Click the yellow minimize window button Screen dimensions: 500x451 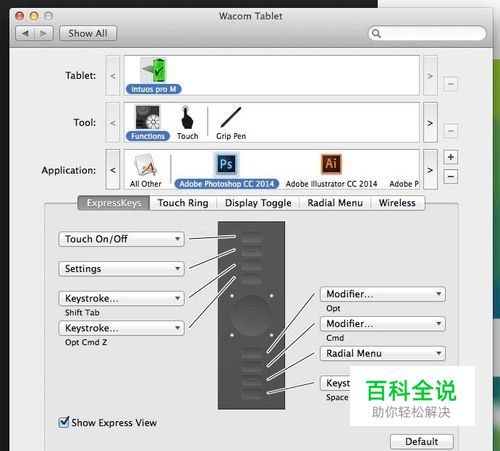[x=34, y=16]
